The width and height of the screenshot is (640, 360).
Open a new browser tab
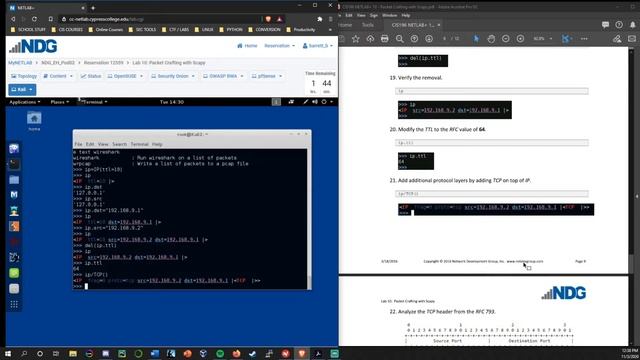pos(93,8)
